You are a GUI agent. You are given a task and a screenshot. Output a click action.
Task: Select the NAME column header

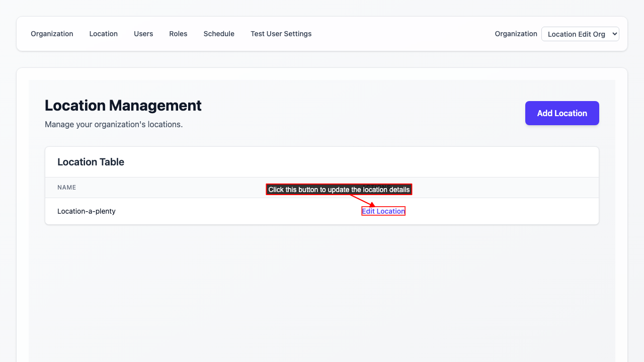click(67, 187)
